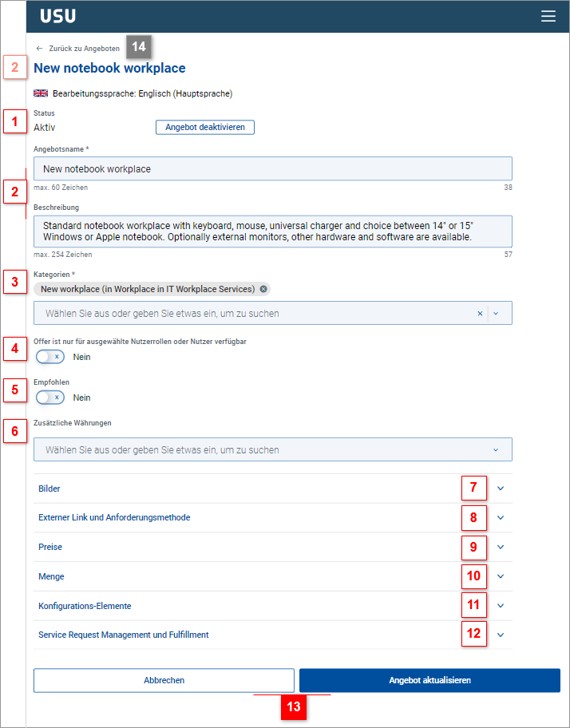Screen dimensions: 570x728
Task: Remove the New workplace category tag
Action: point(264,289)
